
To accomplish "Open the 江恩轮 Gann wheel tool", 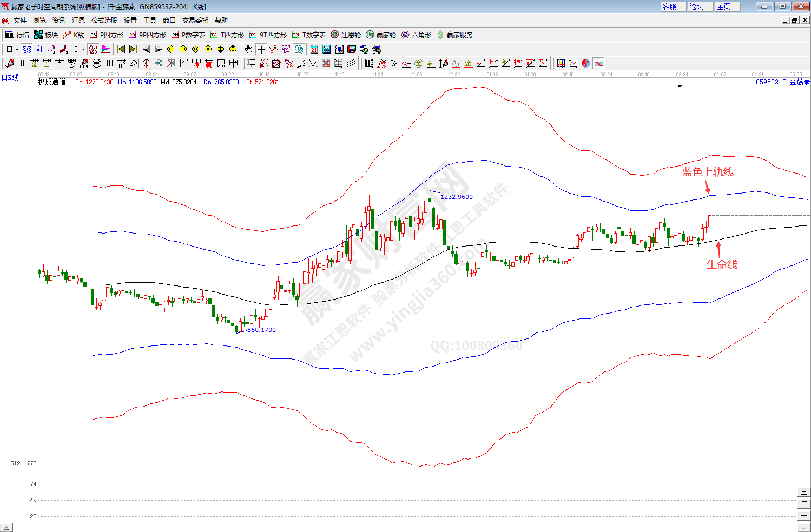I will tap(346, 35).
